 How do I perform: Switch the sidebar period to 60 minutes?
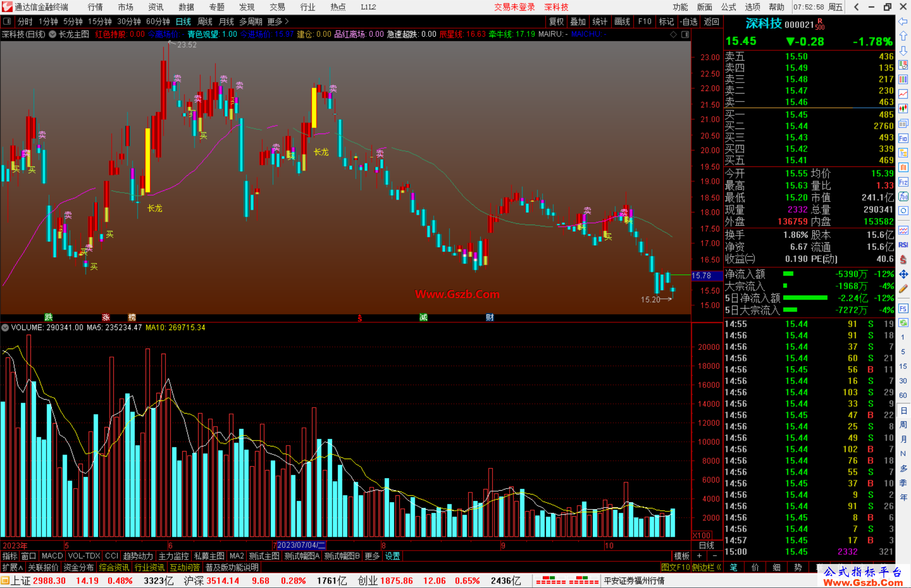[903, 395]
